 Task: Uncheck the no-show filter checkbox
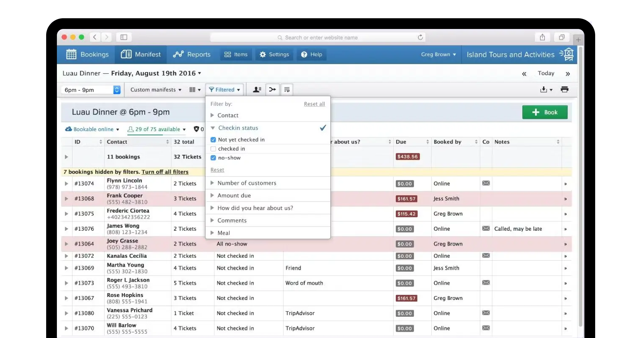(213, 158)
